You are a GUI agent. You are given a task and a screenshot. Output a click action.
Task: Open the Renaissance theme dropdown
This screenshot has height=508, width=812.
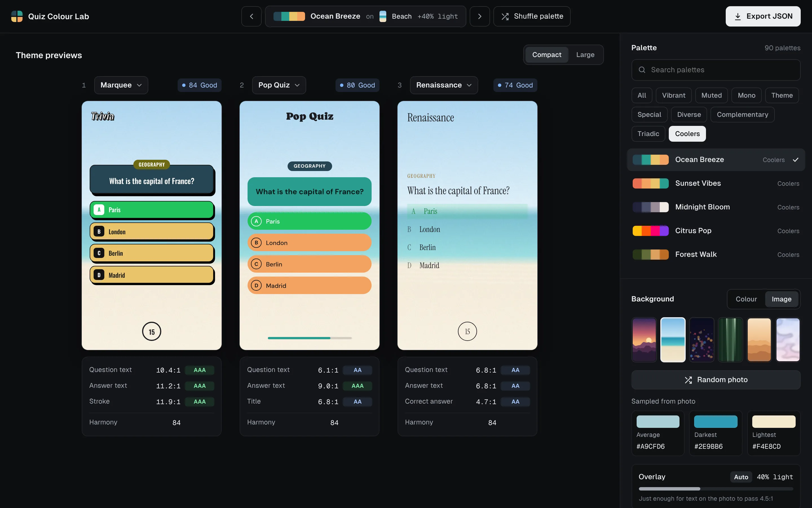pos(444,85)
